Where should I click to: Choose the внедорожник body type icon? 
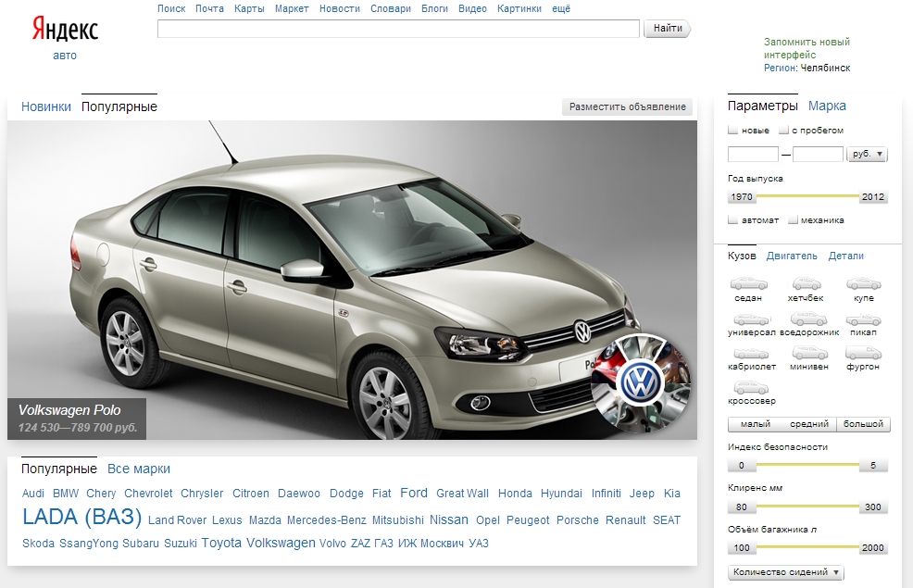(808, 319)
